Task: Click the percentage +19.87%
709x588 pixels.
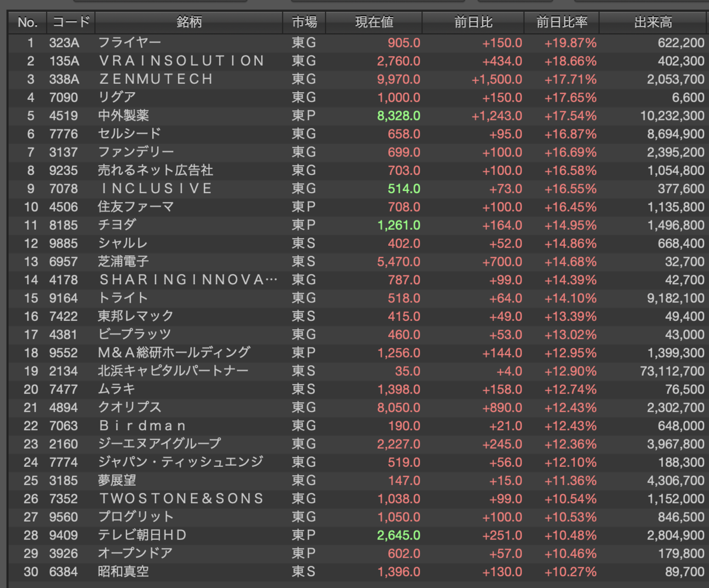Action: pyautogui.click(x=570, y=43)
